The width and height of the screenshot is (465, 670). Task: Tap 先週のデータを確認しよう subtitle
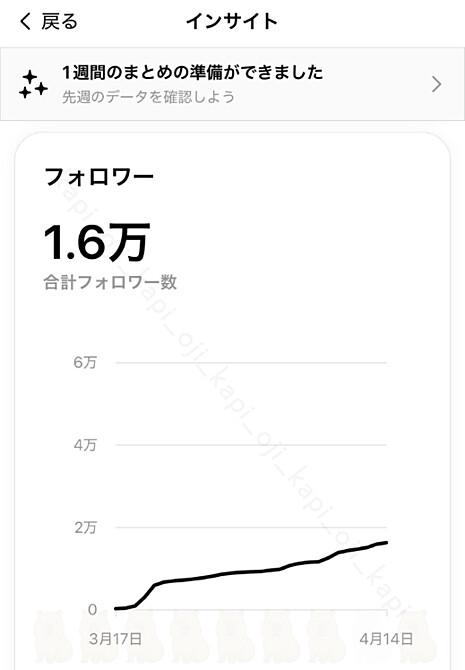(x=149, y=97)
